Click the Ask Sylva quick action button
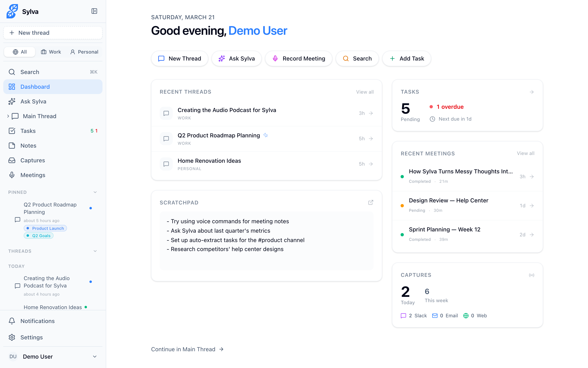588x368 pixels. [x=236, y=58]
